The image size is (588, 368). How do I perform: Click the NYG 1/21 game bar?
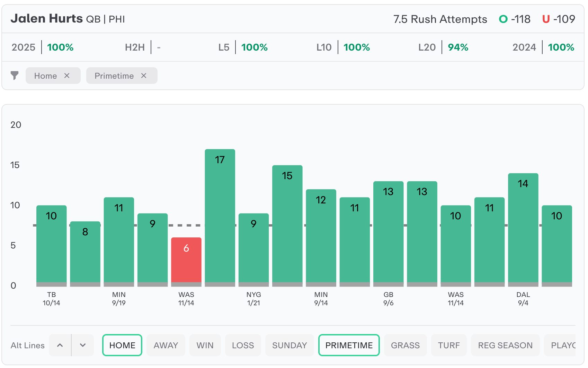[254, 249]
